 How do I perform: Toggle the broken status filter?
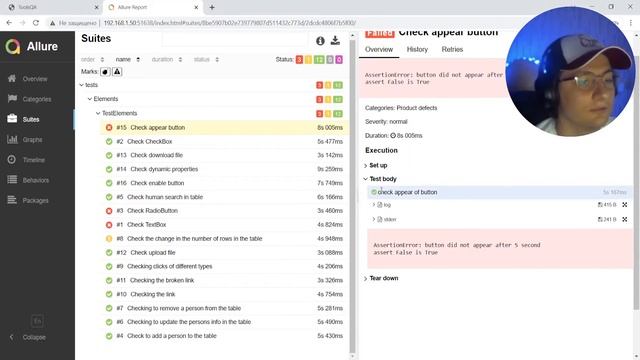click(309, 60)
